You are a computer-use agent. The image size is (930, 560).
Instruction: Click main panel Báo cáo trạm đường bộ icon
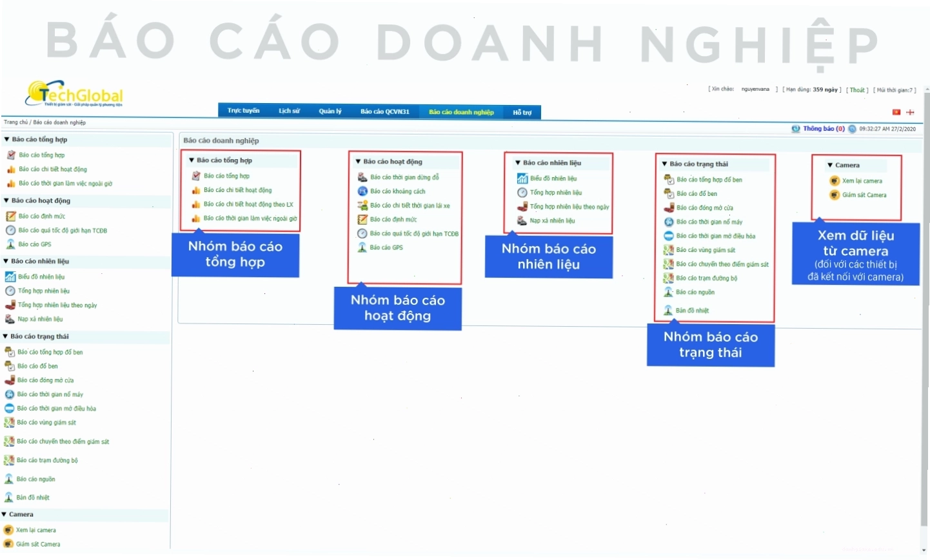coord(669,278)
